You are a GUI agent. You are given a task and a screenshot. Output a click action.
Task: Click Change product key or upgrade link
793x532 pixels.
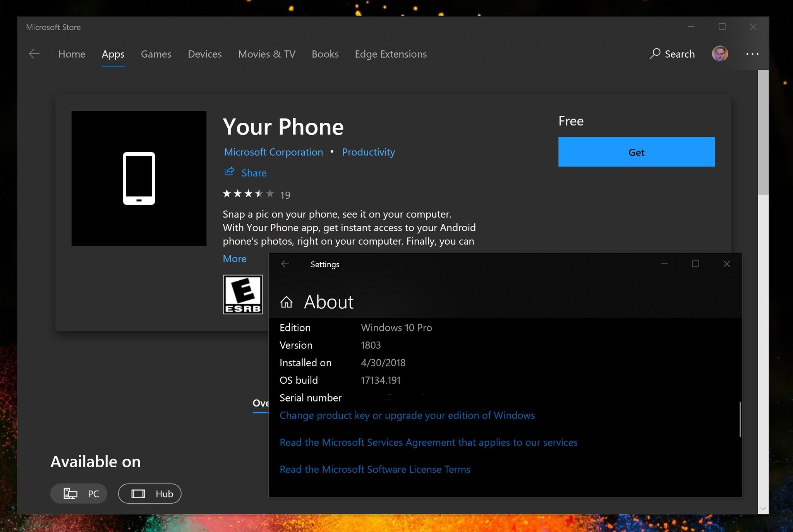(407, 414)
